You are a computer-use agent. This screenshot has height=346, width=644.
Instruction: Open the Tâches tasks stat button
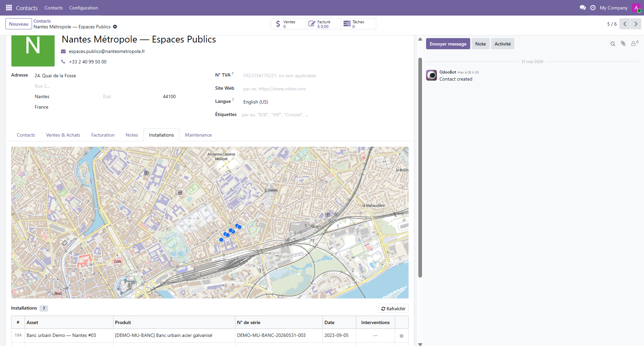coord(358,24)
